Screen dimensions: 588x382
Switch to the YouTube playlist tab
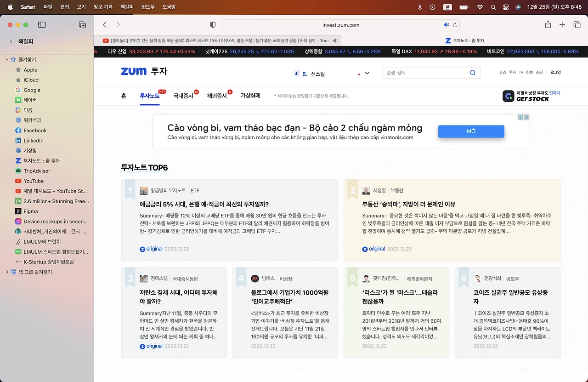(217, 40)
